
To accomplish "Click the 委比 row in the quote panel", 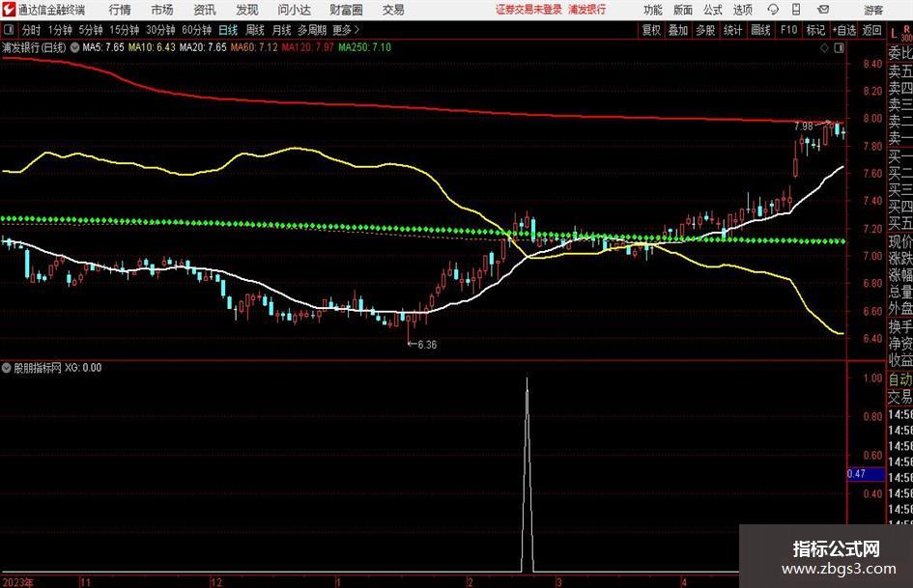I will pyautogui.click(x=900, y=53).
